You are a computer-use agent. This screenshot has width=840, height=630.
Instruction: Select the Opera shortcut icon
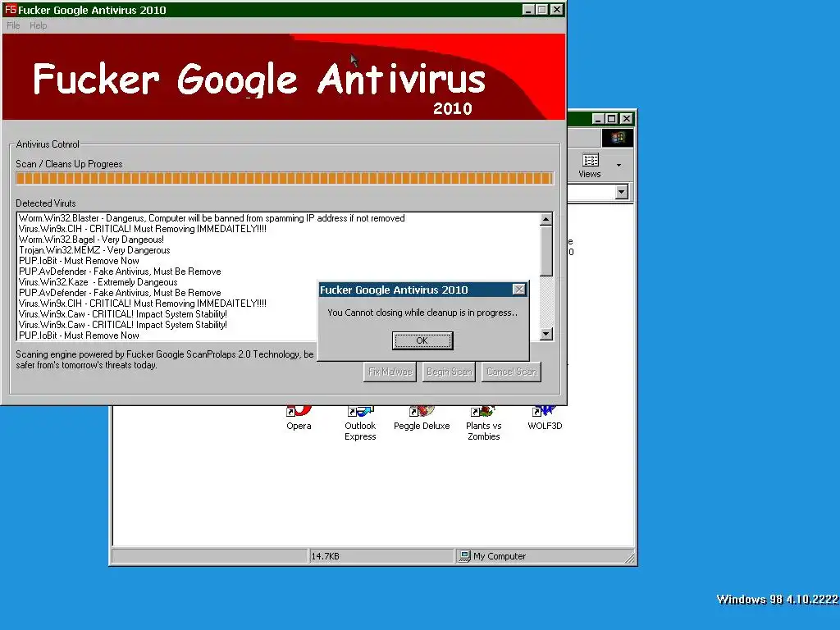point(299,419)
